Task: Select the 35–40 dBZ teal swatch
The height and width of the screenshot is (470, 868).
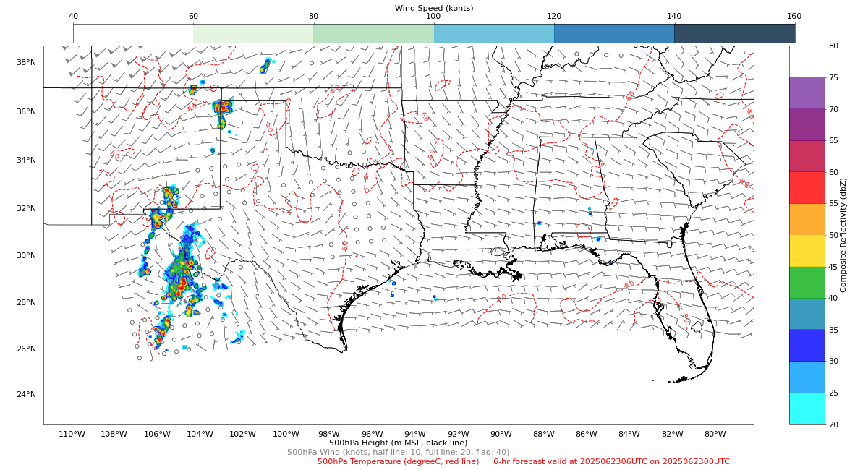Action: click(807, 314)
